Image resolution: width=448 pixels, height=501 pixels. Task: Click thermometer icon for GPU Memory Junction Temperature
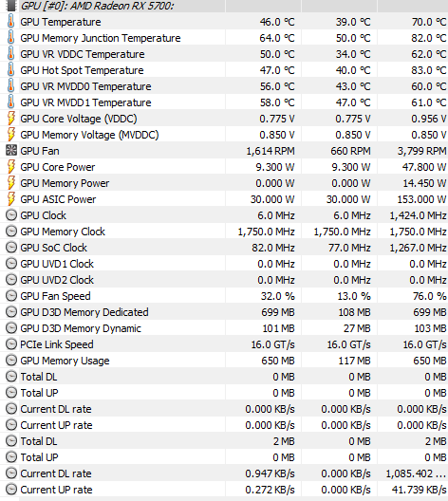10,37
